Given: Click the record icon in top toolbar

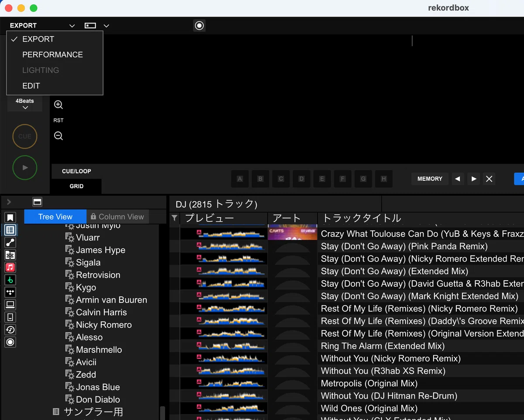Looking at the screenshot, I should 200,26.
